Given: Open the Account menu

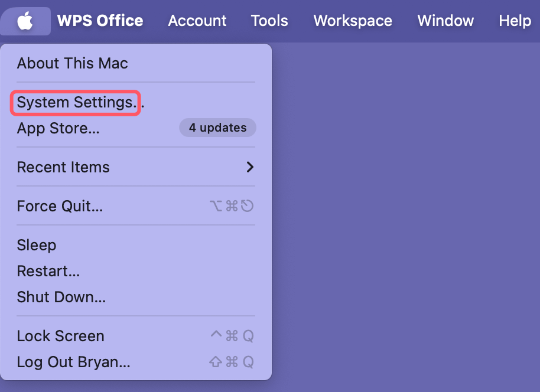Looking at the screenshot, I should click(x=197, y=20).
